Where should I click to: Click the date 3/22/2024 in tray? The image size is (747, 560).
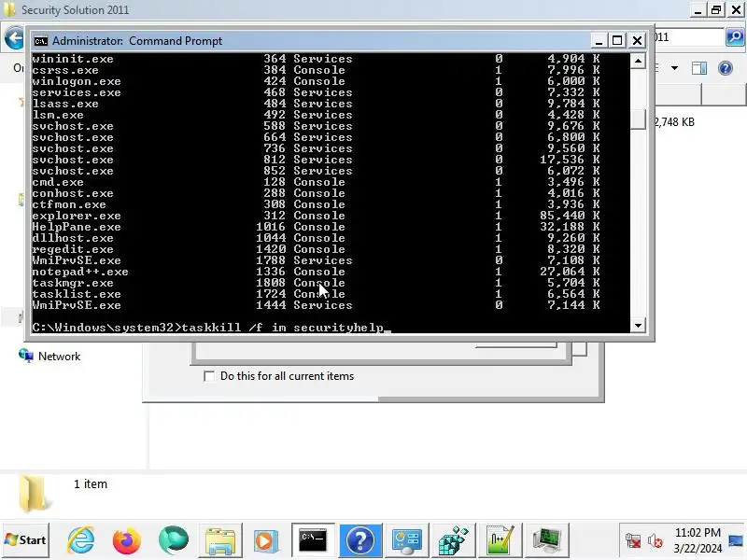tap(698, 549)
